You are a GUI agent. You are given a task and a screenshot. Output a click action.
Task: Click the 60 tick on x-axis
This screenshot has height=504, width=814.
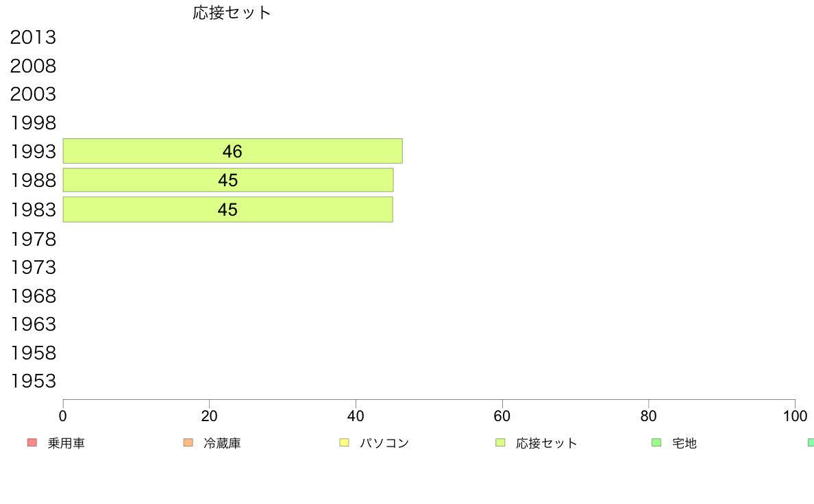click(502, 416)
